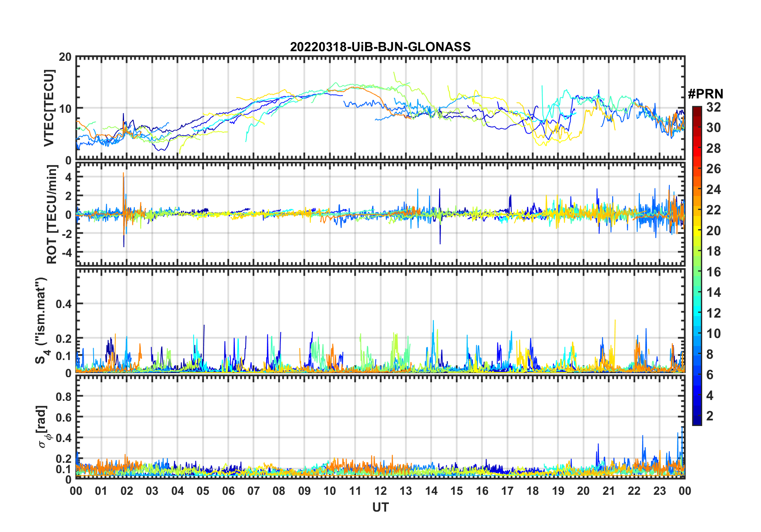Click S4 y-axis tick label 0.4

(64, 304)
